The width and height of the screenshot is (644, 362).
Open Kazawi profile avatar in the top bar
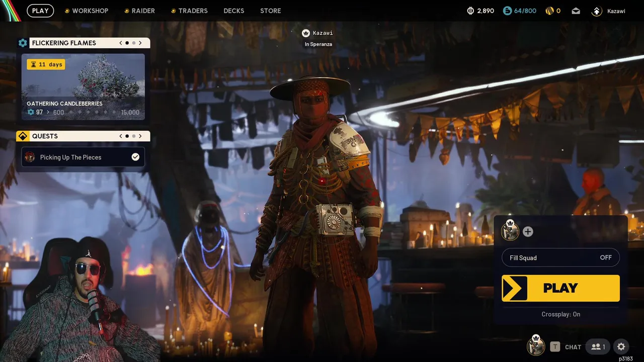[597, 11]
